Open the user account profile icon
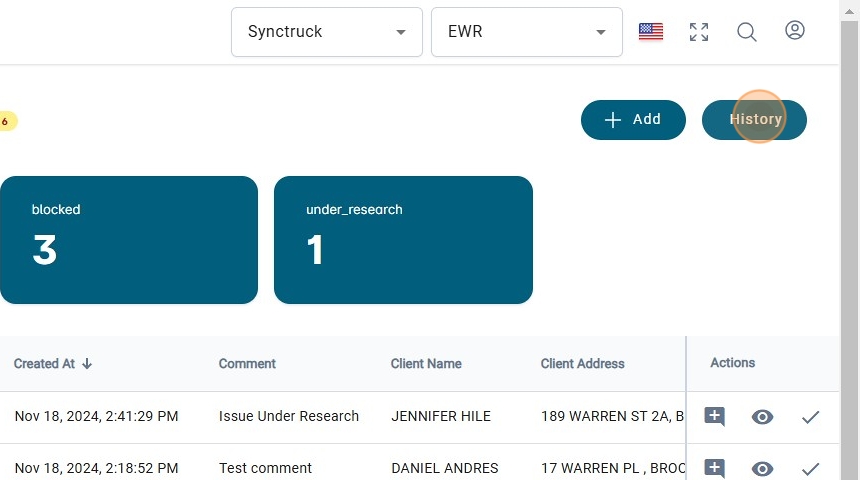 click(x=795, y=31)
